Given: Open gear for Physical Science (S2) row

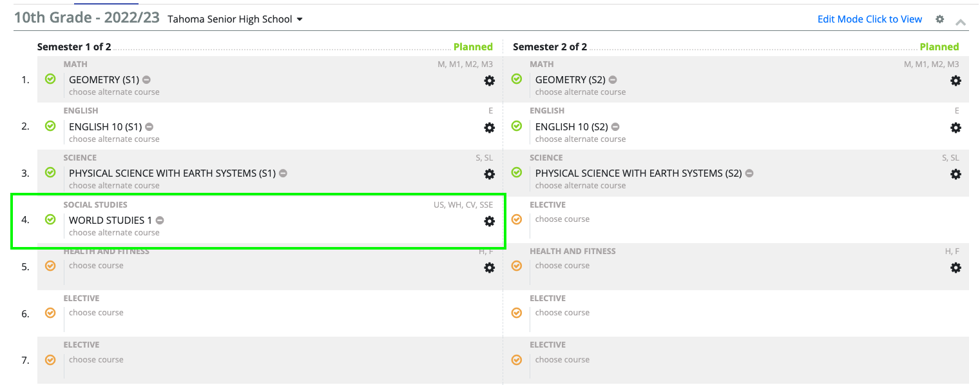Looking at the screenshot, I should 956,174.
